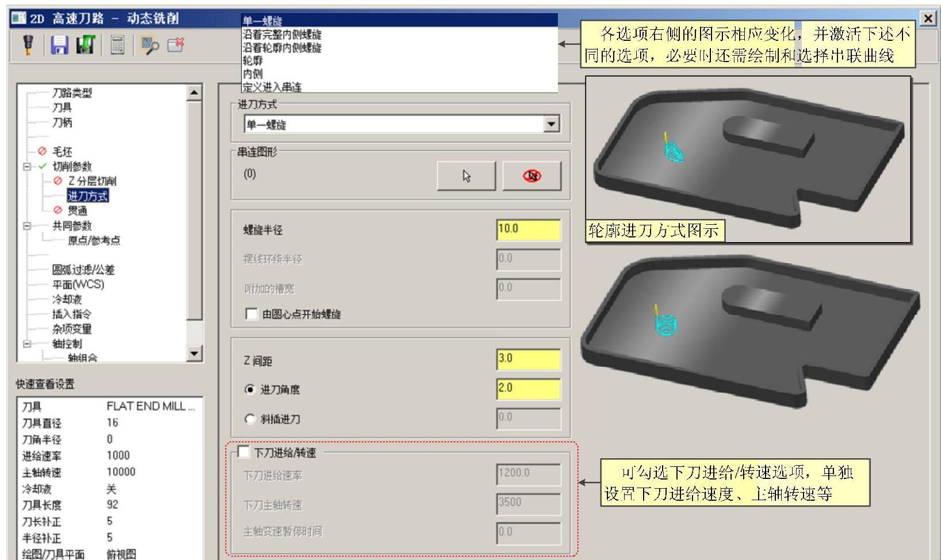Check the 下刀进给/转速 option
This screenshot has width=941, height=560.
click(x=244, y=452)
